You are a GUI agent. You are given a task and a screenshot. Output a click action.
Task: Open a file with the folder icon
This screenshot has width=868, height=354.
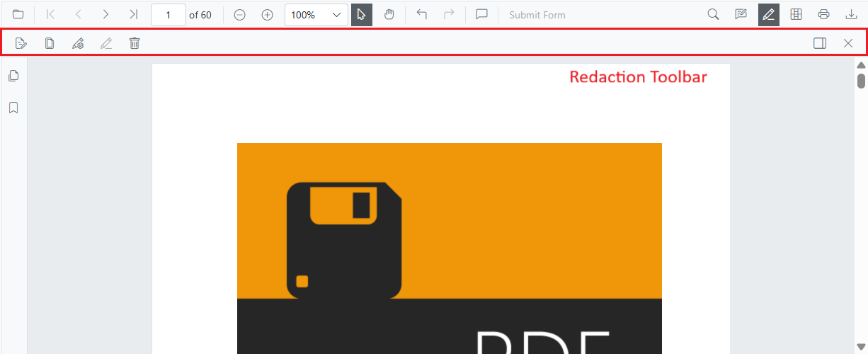[18, 14]
